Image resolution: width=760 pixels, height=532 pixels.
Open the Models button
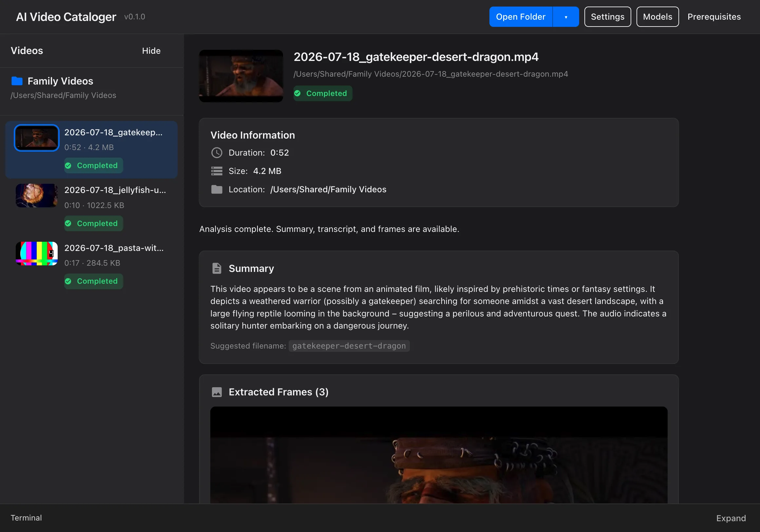coord(657,17)
